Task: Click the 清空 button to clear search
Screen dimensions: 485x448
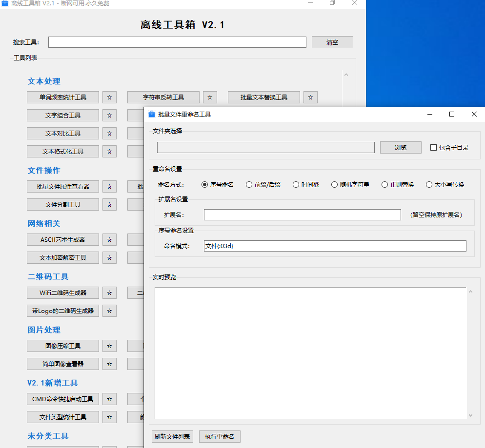Action: (x=332, y=42)
